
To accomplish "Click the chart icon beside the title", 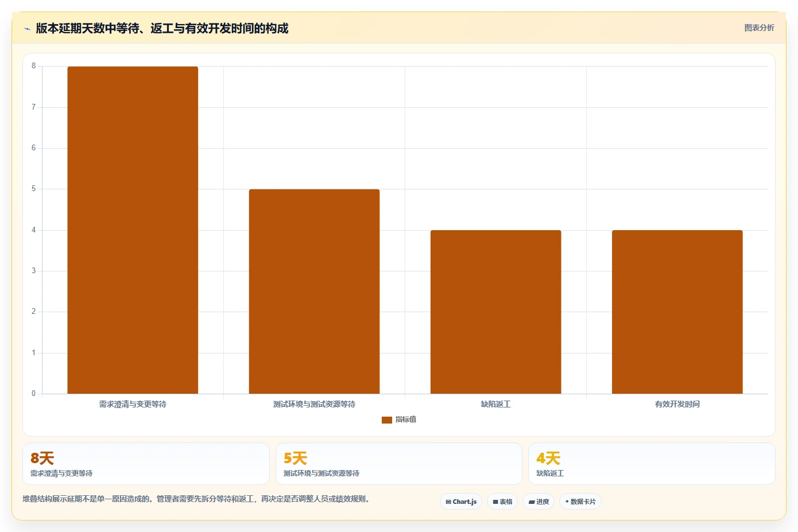I will pos(27,29).
